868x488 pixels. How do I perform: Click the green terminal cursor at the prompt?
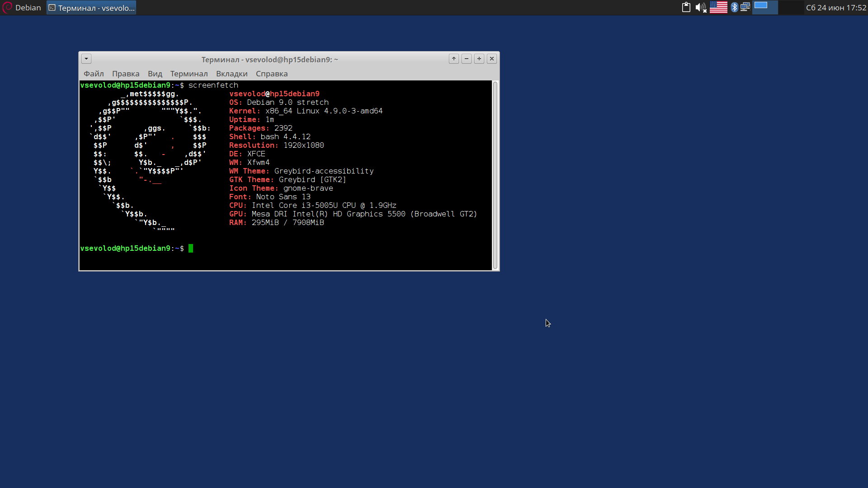191,249
